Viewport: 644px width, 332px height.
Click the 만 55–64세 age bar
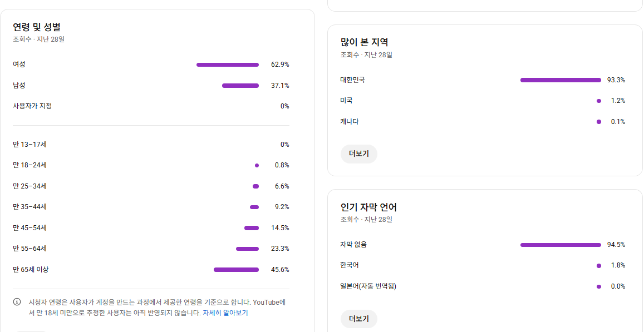pos(247,249)
